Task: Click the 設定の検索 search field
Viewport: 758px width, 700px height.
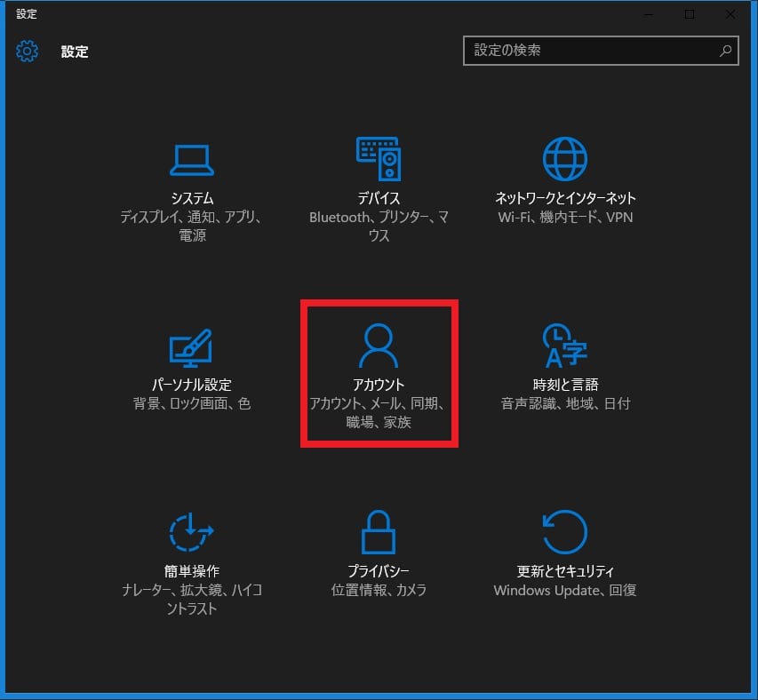Action: coord(601,51)
